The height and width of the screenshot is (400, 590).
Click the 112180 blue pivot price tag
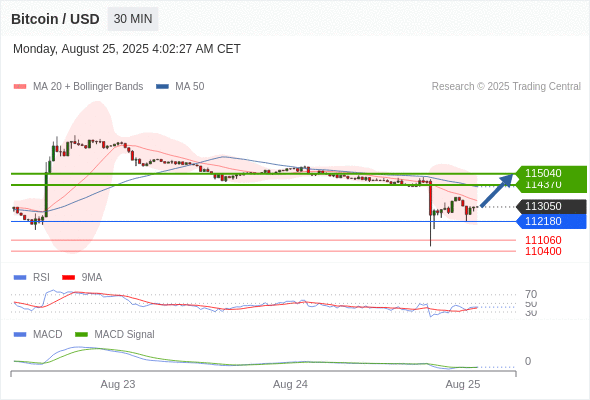coord(551,221)
